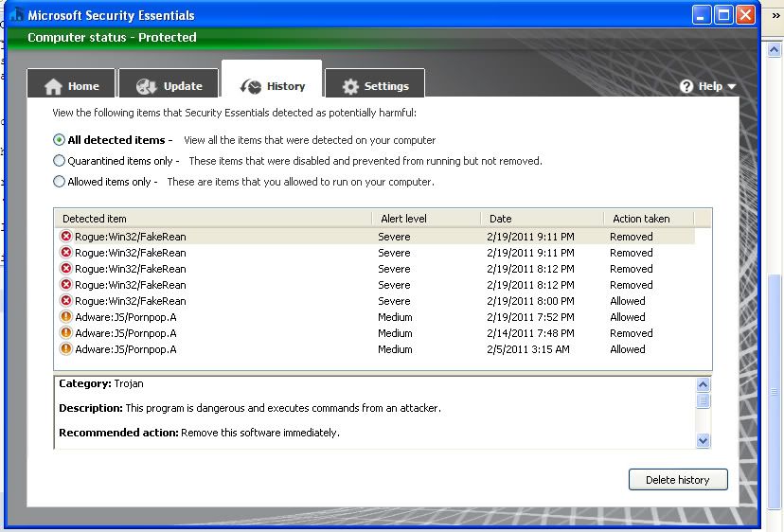784x532 pixels.
Task: Click the Microsoft Security Essentials title icon
Action: pyautogui.click(x=16, y=14)
